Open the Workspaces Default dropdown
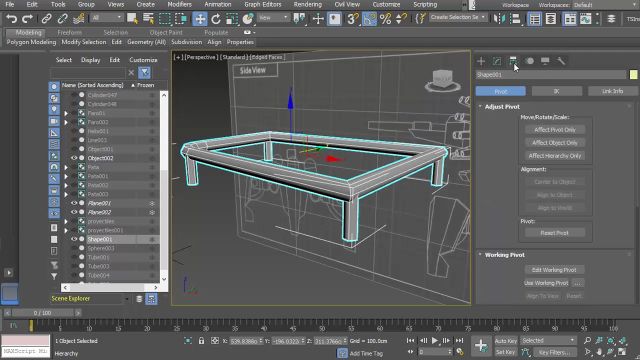The height and width of the screenshot is (360, 640). tap(605, 5)
